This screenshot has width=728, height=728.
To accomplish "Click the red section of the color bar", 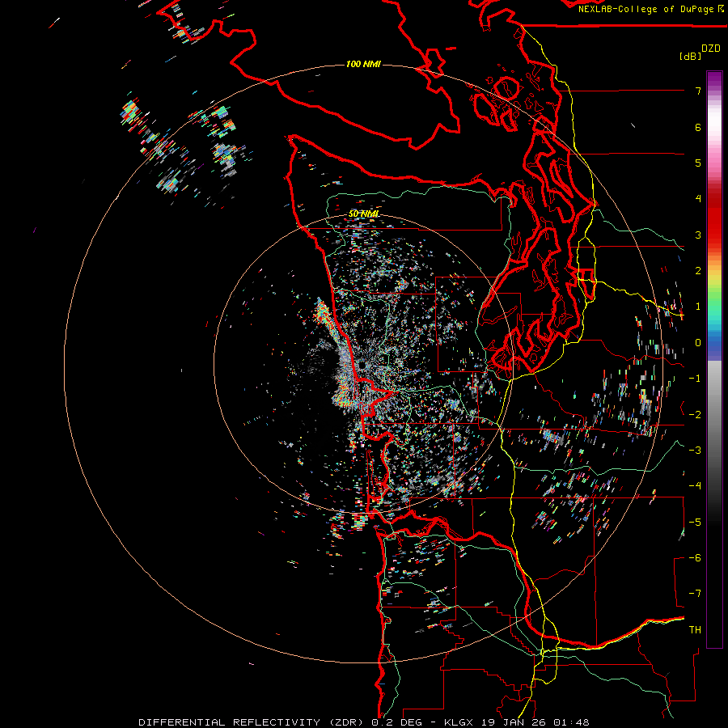I will click(x=714, y=218).
